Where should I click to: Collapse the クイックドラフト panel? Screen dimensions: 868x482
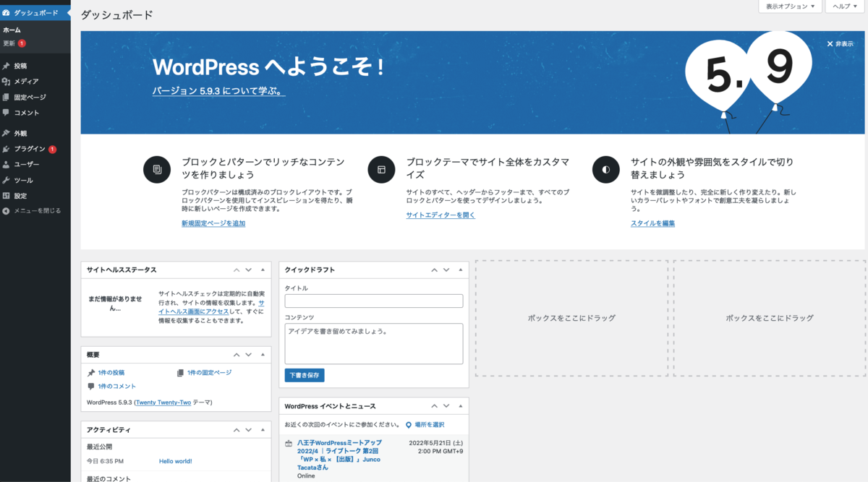[x=460, y=270]
